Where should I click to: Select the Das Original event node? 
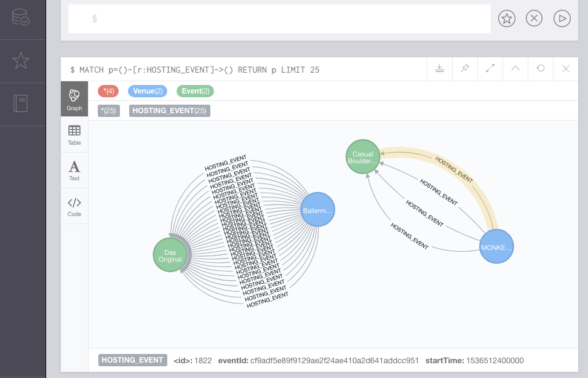170,254
